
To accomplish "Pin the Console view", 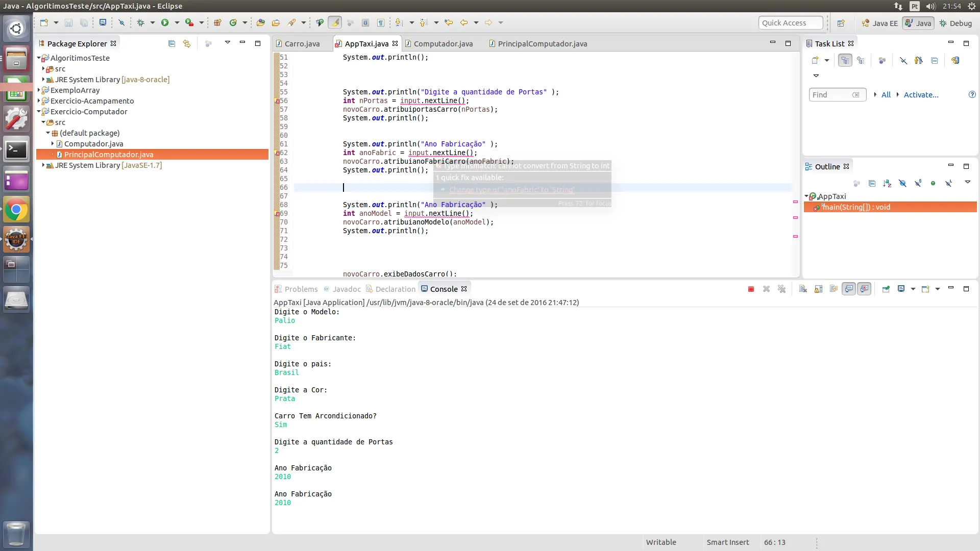I will (x=886, y=289).
